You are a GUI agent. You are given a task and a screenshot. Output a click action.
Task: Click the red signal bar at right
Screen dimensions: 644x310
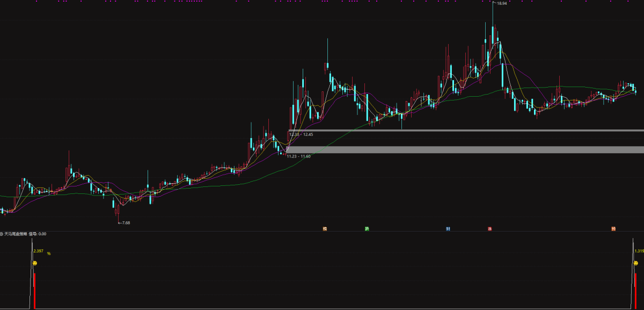pyautogui.click(x=636, y=291)
